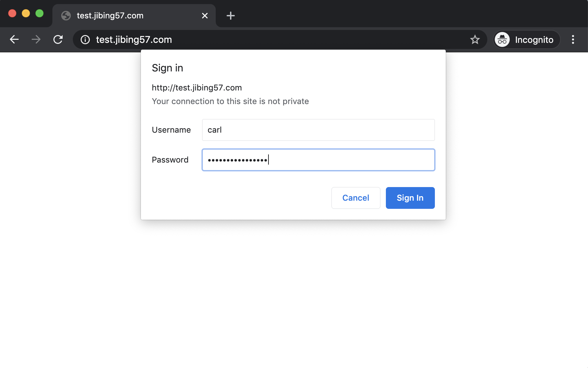Click the forward navigation arrow
Viewport: 588px width, 368px height.
(x=36, y=39)
